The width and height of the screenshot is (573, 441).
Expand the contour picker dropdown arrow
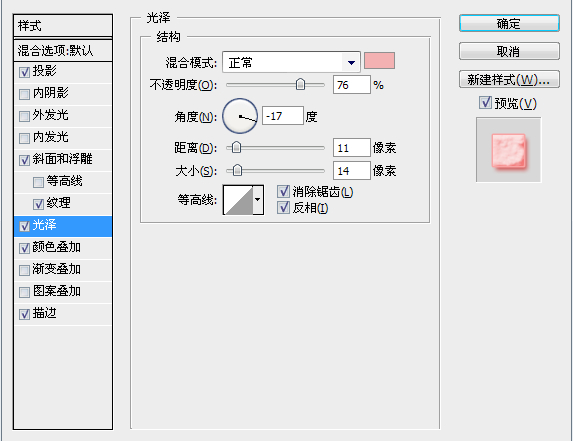pyautogui.click(x=258, y=200)
